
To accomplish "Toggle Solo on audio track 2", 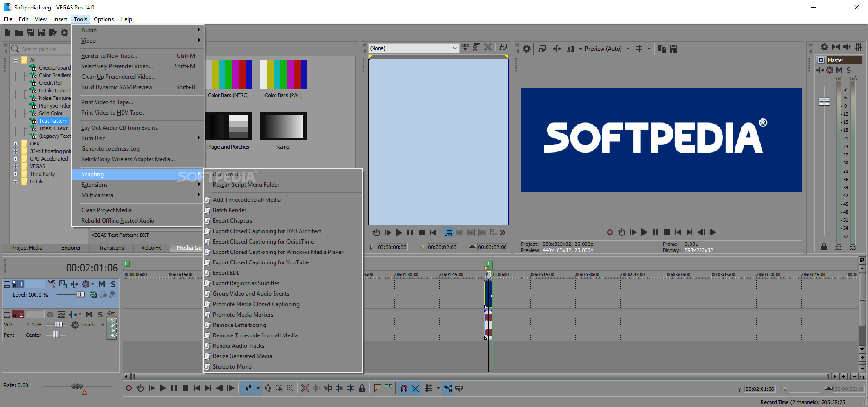I will coord(100,315).
